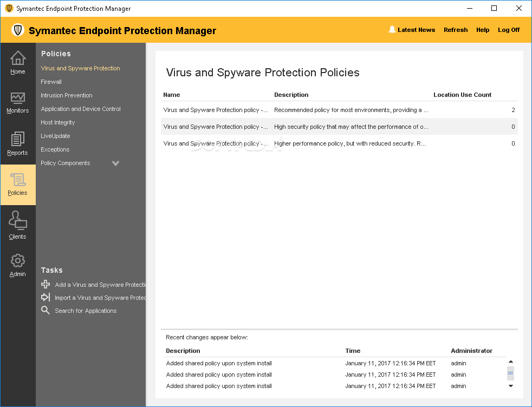Click the Log Off link
The width and height of the screenshot is (532, 407).
pyautogui.click(x=509, y=30)
